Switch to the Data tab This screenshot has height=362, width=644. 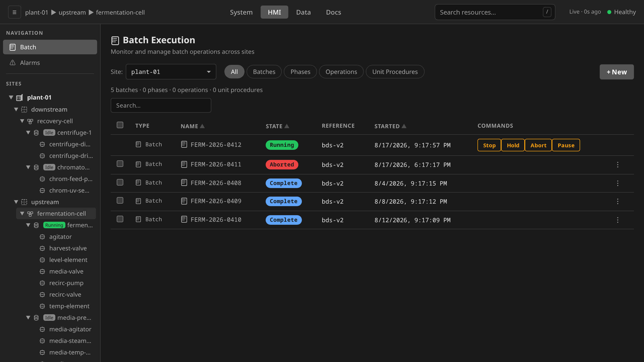[303, 12]
